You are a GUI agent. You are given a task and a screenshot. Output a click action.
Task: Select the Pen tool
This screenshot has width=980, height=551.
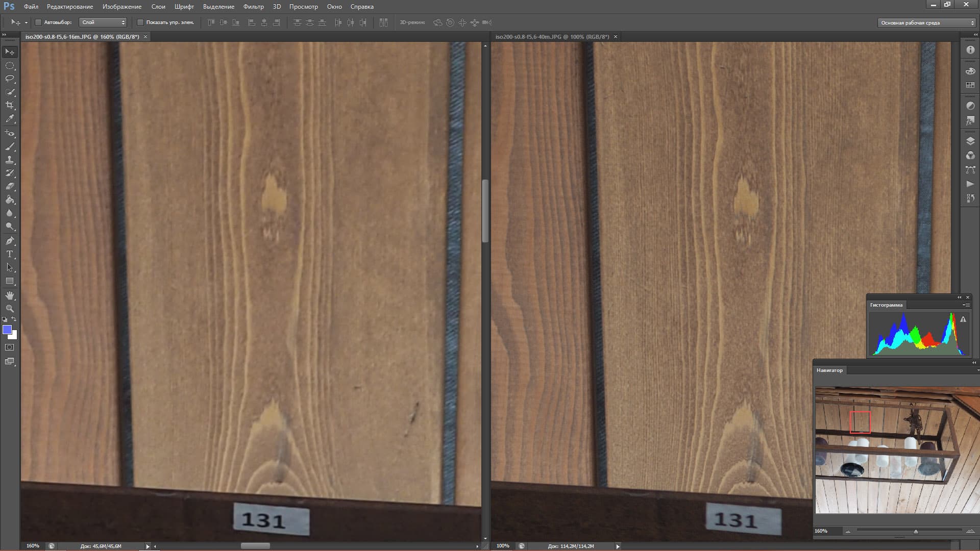[10, 241]
